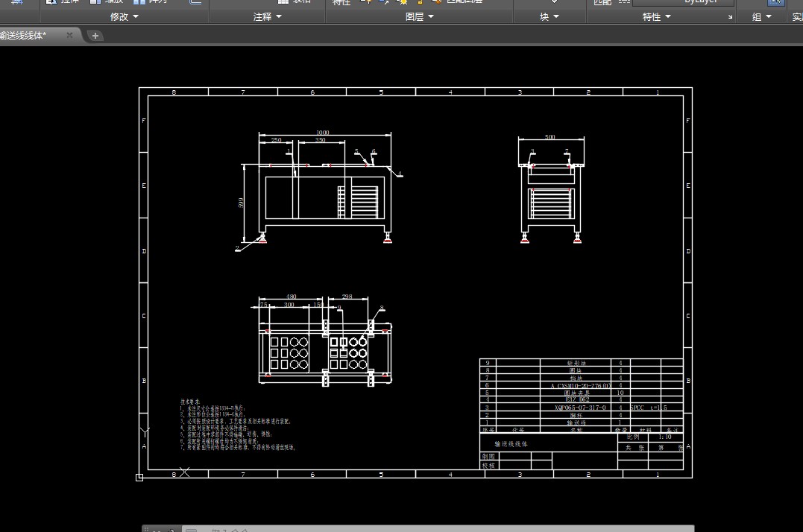Select the quantity 10 cell in parts list

pos(620,393)
